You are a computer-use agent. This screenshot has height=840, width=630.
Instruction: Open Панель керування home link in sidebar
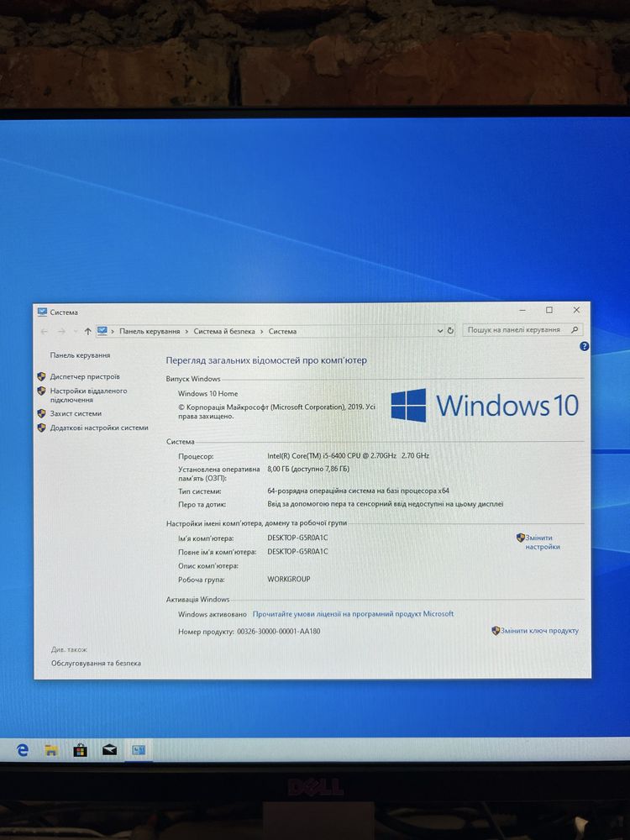point(80,355)
